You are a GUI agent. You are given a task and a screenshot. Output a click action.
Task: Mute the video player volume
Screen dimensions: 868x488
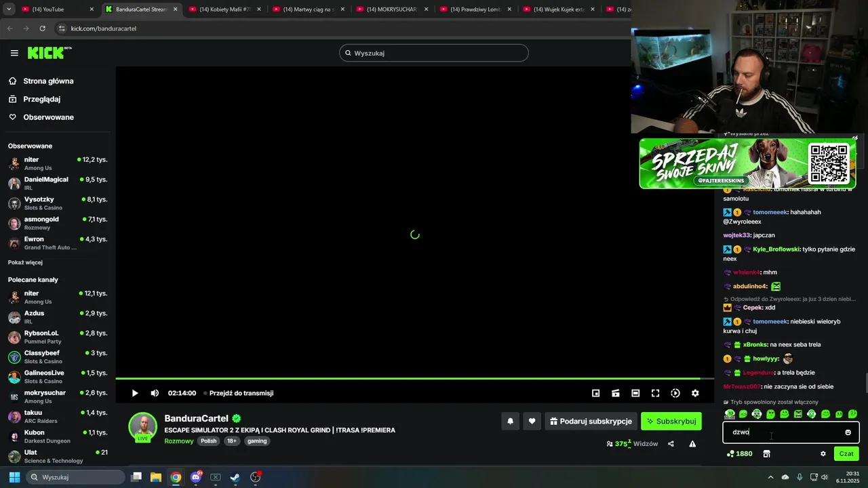point(155,393)
